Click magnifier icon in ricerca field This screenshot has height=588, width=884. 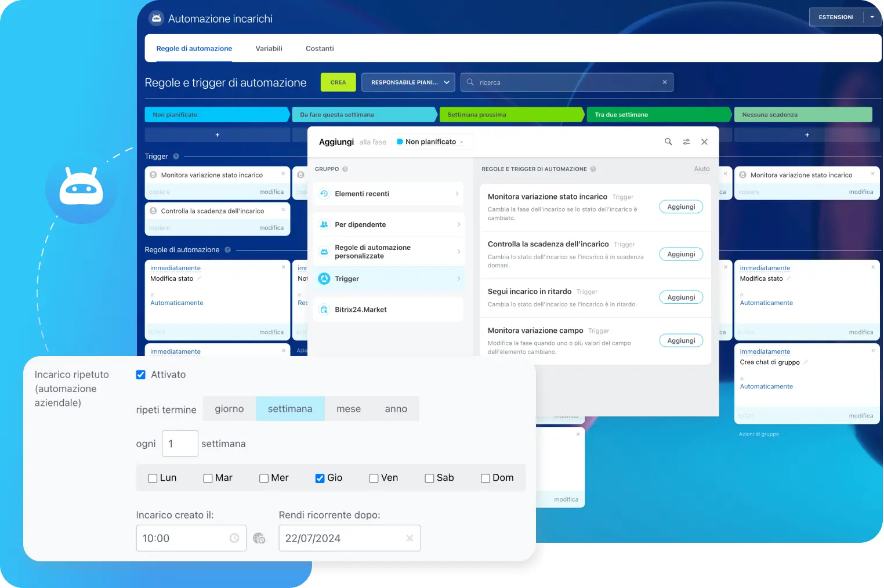tap(470, 82)
